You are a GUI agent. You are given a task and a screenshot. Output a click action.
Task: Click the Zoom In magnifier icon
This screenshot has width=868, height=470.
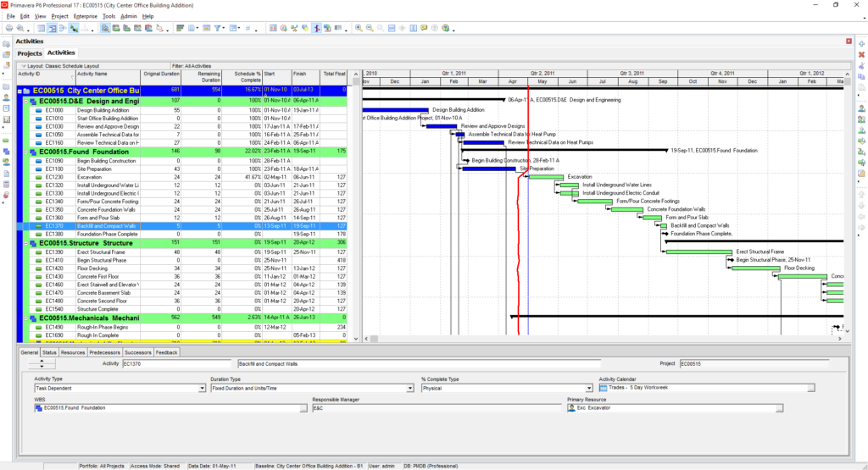[359, 28]
